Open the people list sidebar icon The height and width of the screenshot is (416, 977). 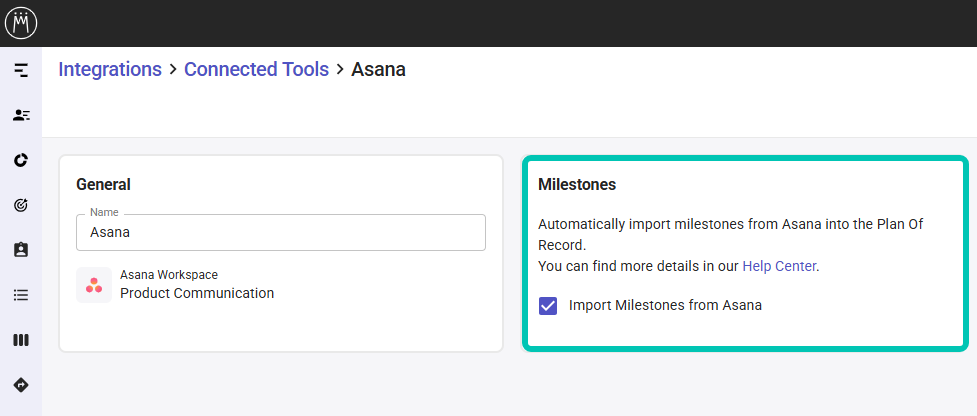coord(21,115)
